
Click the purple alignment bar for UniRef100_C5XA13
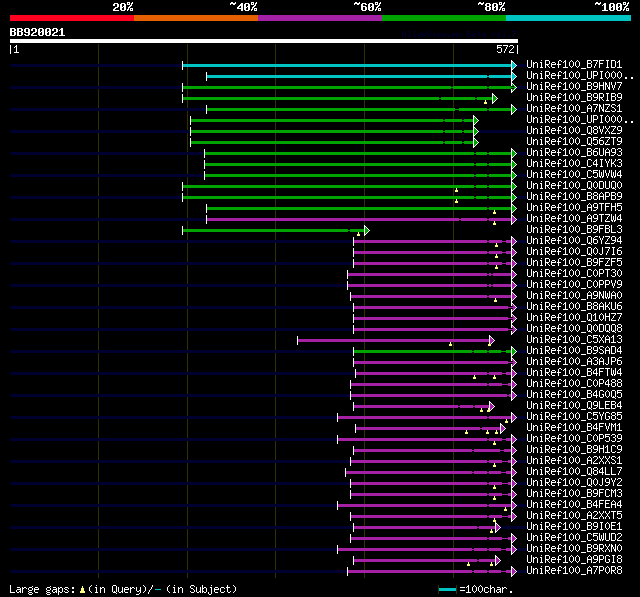click(x=393, y=340)
